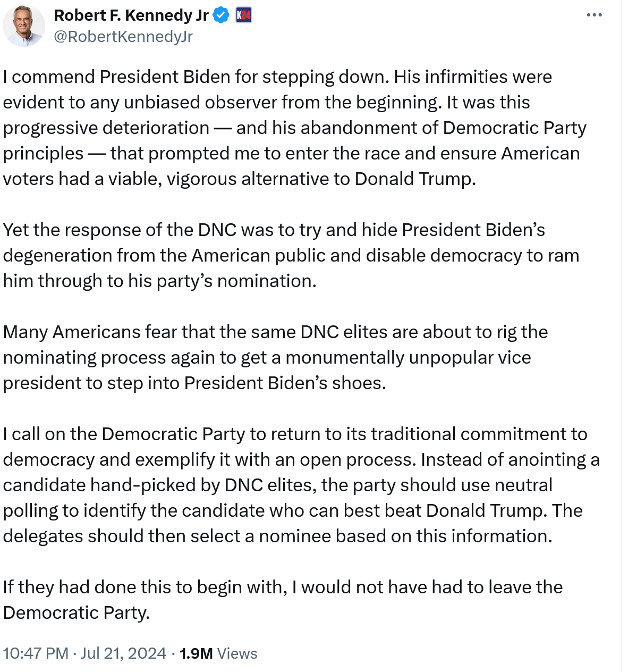Image resolution: width=628 pixels, height=672 pixels.
Task: Select the paragraph starting "I call on"
Action: tap(301, 485)
